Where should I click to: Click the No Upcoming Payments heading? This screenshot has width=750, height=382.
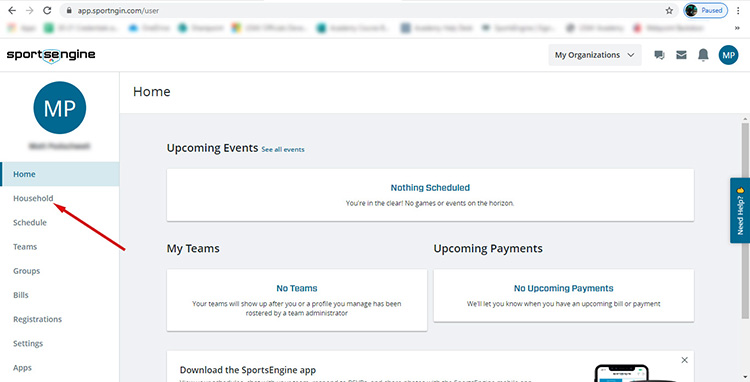pos(563,288)
